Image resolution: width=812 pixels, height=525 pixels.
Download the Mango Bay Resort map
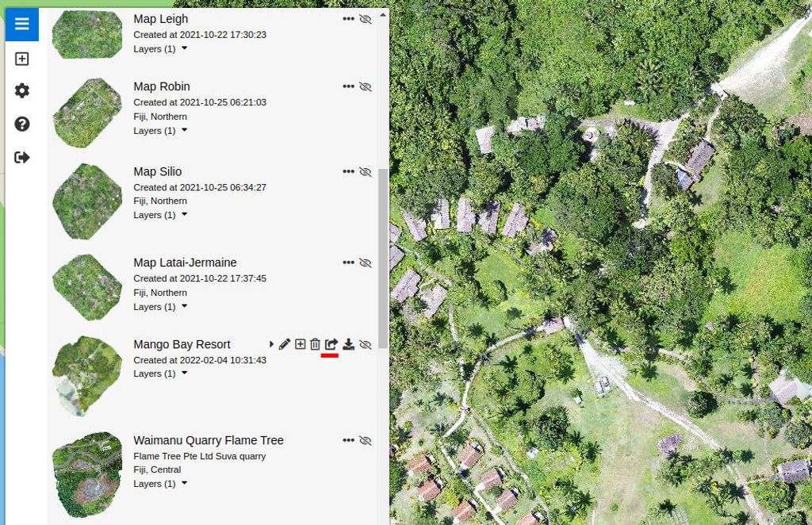coord(349,344)
